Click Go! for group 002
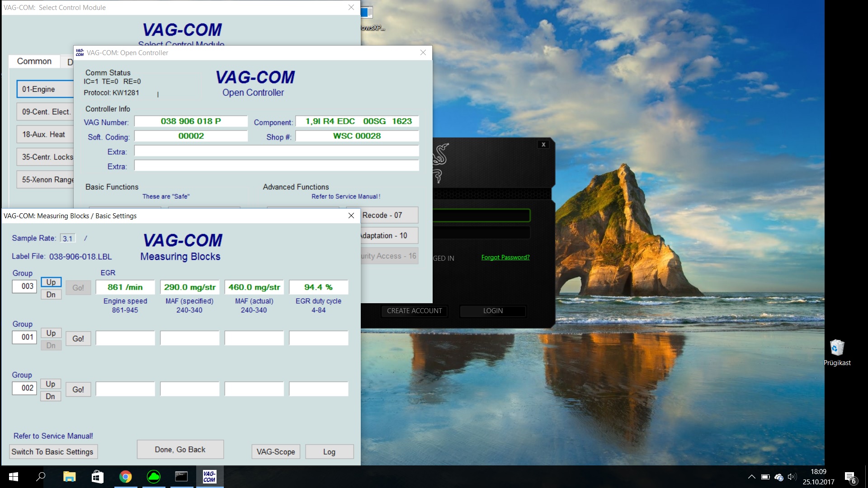 pyautogui.click(x=78, y=389)
